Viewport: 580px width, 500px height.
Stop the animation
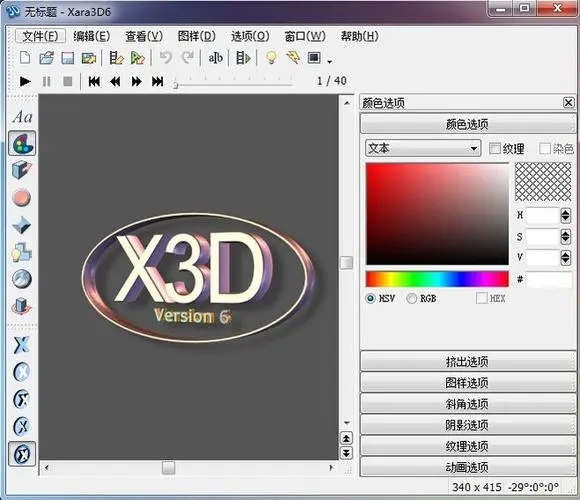pyautogui.click(x=68, y=81)
